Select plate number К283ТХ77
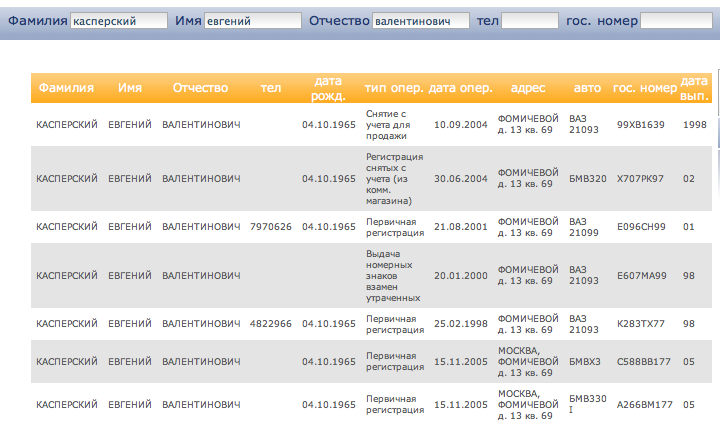 [x=641, y=324]
